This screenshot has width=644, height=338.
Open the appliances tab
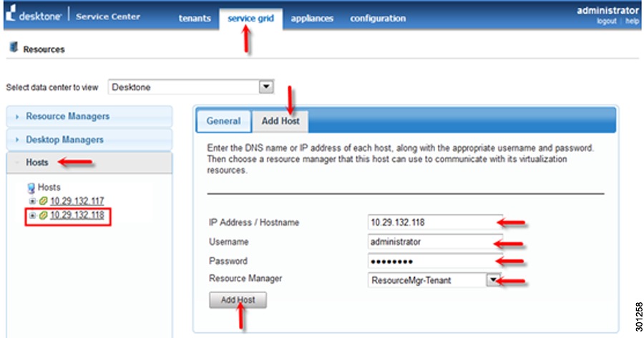pos(312,19)
